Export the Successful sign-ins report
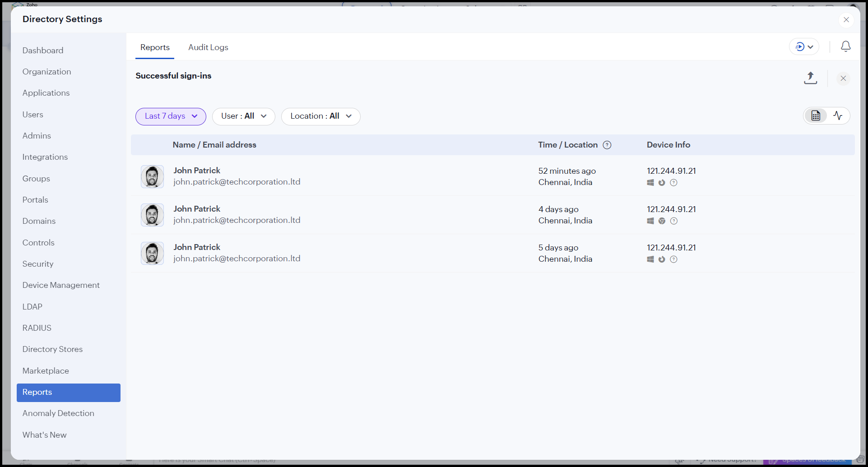 click(x=810, y=78)
